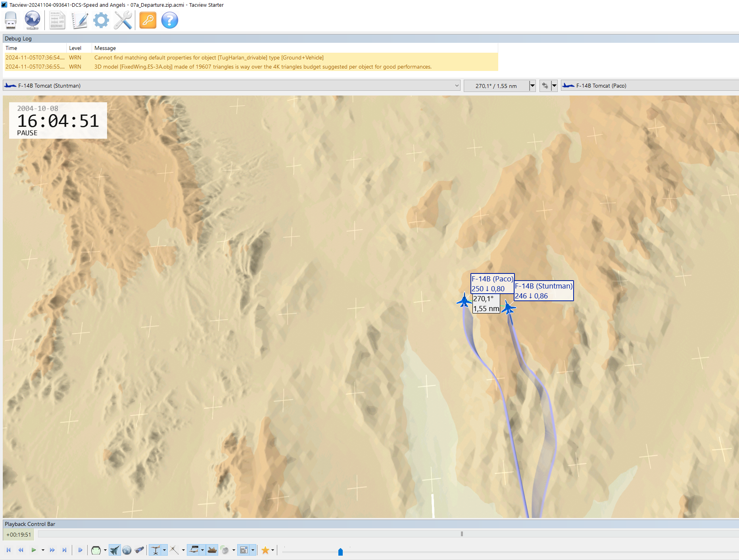Toggle the external aircraft view icon
Image resolution: width=739 pixels, height=560 pixels.
[x=114, y=550]
